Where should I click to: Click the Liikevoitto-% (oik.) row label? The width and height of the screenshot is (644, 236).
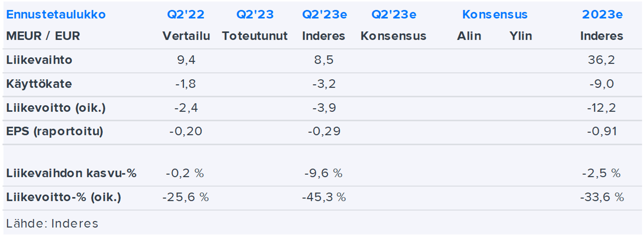pos(64,197)
